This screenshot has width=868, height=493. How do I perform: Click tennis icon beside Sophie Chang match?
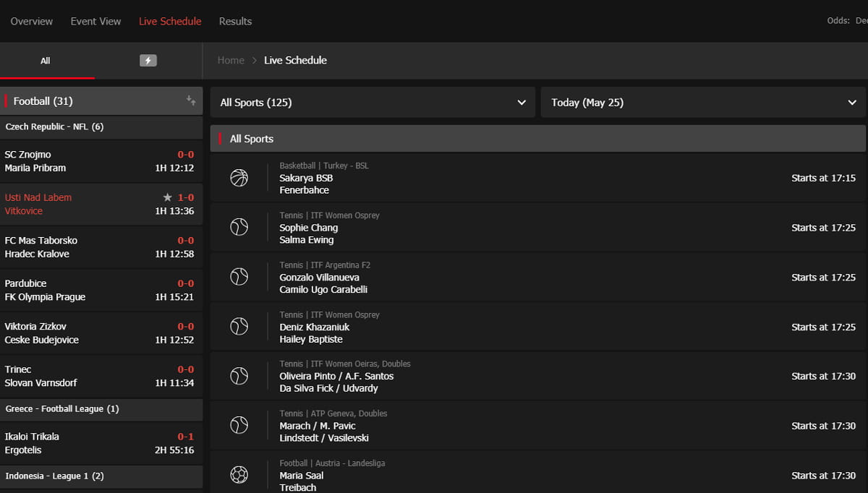click(x=239, y=228)
